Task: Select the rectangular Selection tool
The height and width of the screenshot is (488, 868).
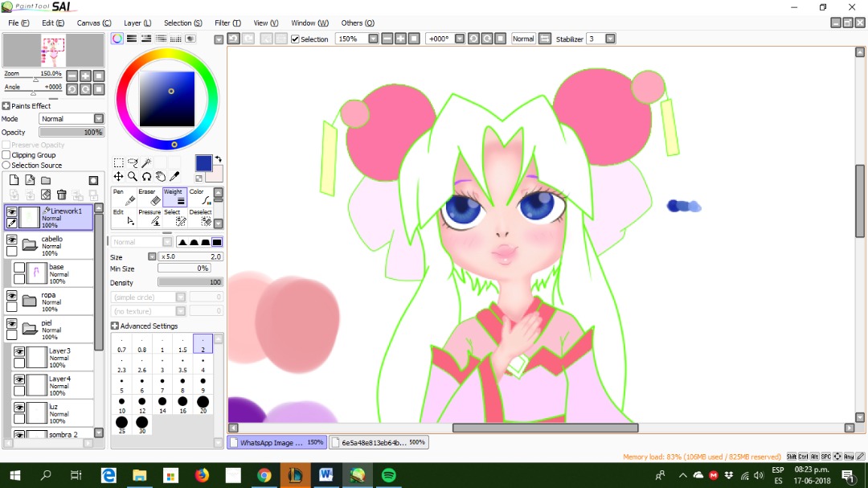Action: 118,162
